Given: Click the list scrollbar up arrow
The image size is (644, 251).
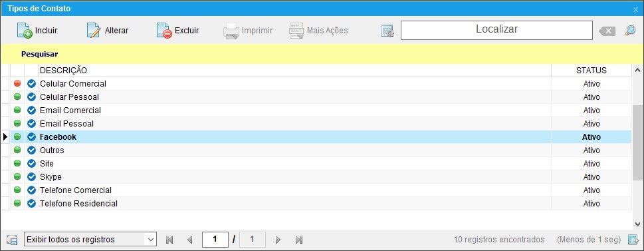Looking at the screenshot, I should pyautogui.click(x=638, y=70).
